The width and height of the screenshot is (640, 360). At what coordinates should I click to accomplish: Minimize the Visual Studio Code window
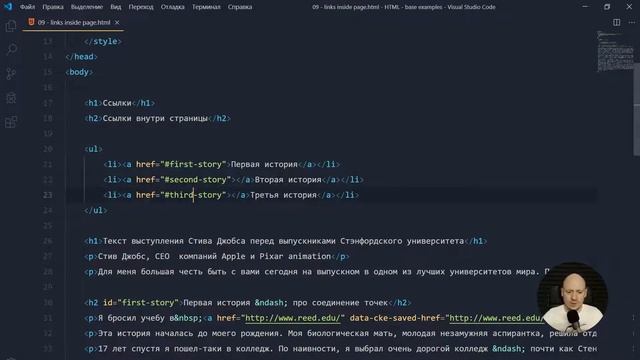point(585,7)
